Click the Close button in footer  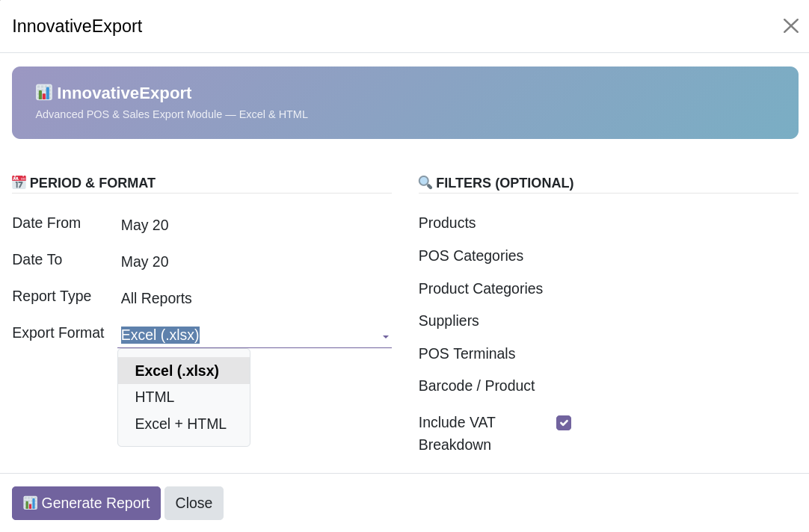pos(194,503)
